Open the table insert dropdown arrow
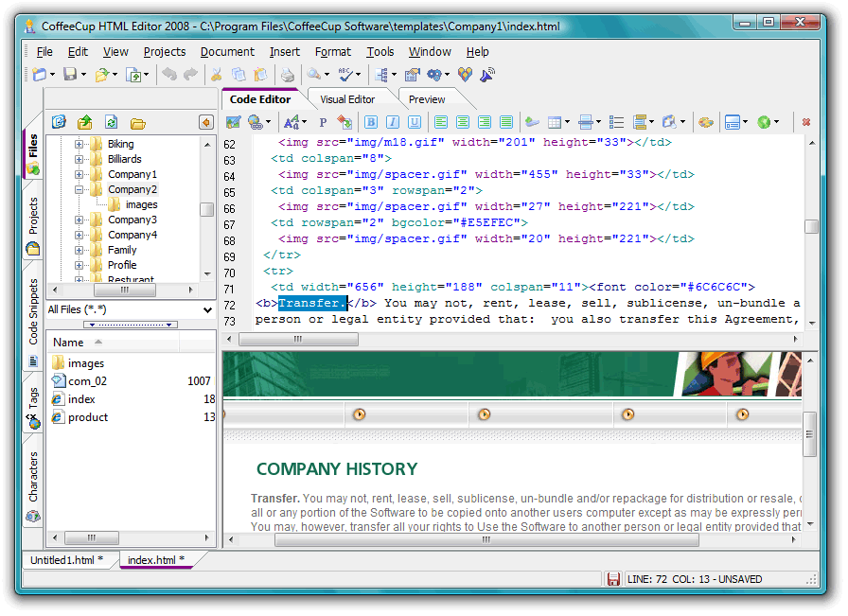848x616 pixels. [567, 122]
